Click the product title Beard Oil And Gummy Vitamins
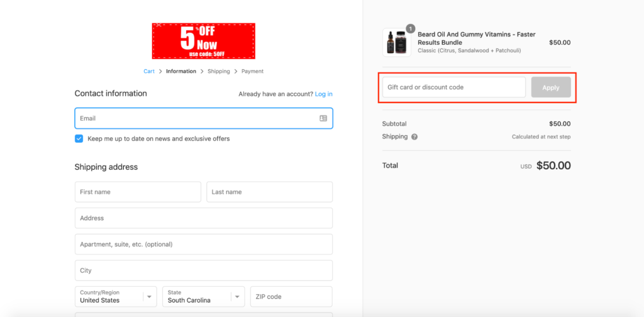 pos(477,38)
